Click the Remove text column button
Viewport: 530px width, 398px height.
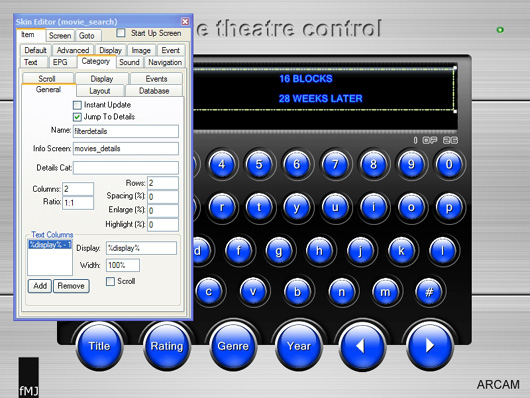pos(71,286)
